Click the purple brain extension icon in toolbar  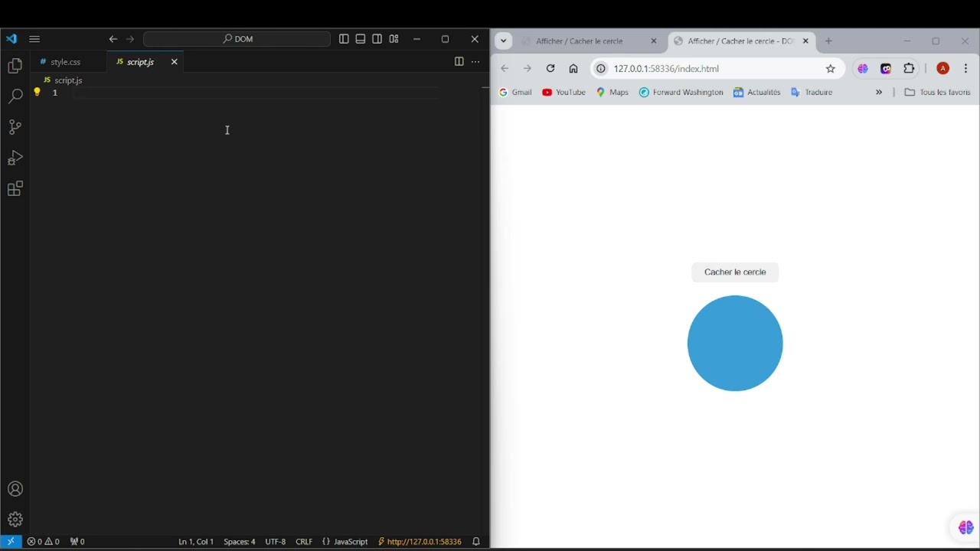(863, 69)
